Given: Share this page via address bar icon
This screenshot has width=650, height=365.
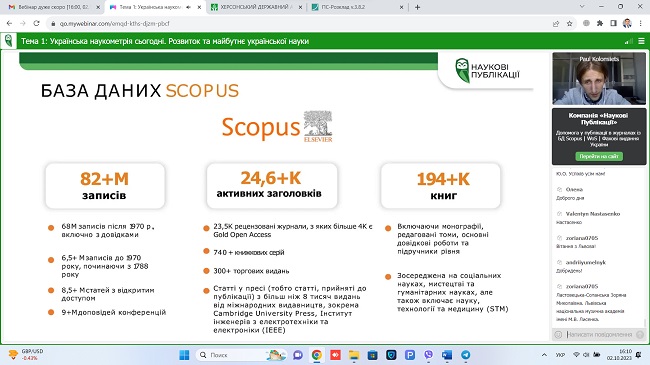Looking at the screenshot, I should [x=556, y=24].
